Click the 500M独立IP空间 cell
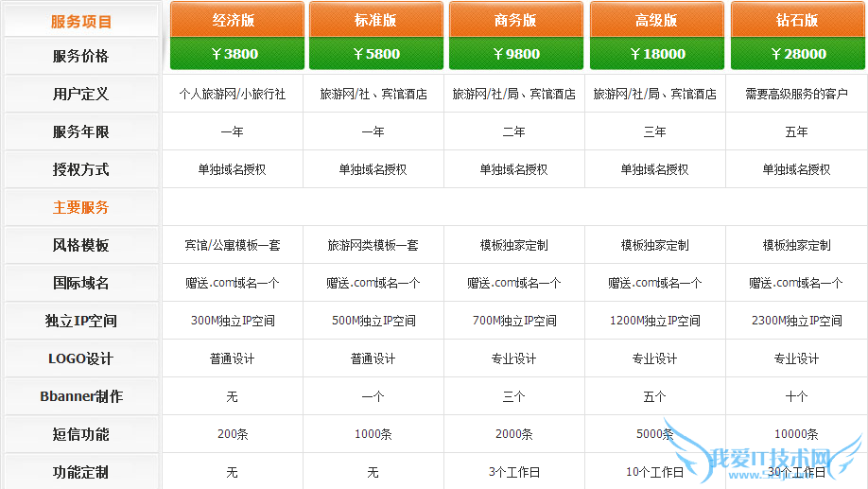This screenshot has width=868, height=489. tap(373, 321)
